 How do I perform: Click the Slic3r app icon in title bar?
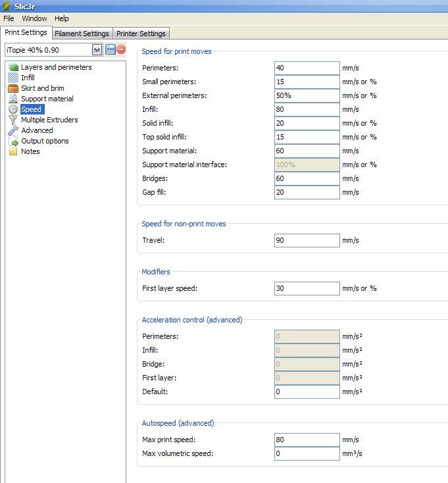(x=7, y=6)
